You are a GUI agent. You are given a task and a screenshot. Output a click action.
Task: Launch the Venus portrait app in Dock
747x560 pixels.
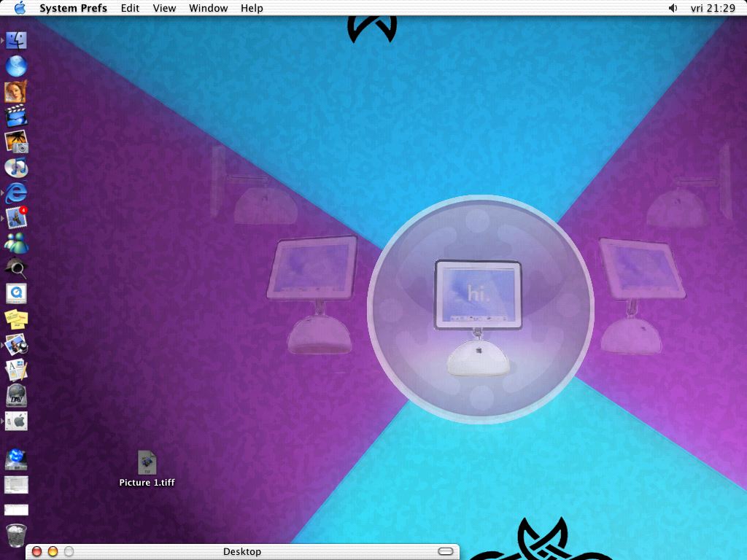coord(16,91)
